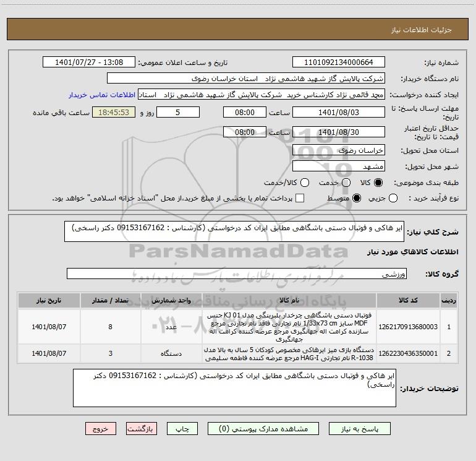The image size is (476, 461).
Task: Click the delivery province field خراسان رضوی
Action: coord(339,150)
